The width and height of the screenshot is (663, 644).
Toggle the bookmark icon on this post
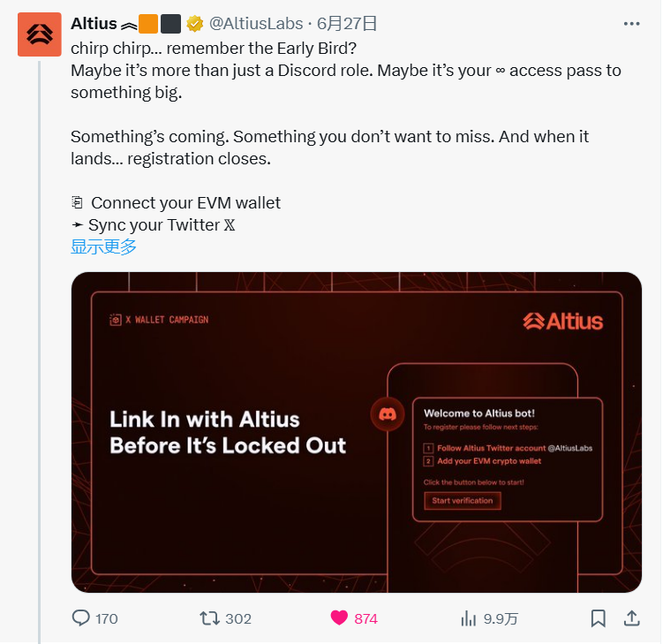(598, 618)
